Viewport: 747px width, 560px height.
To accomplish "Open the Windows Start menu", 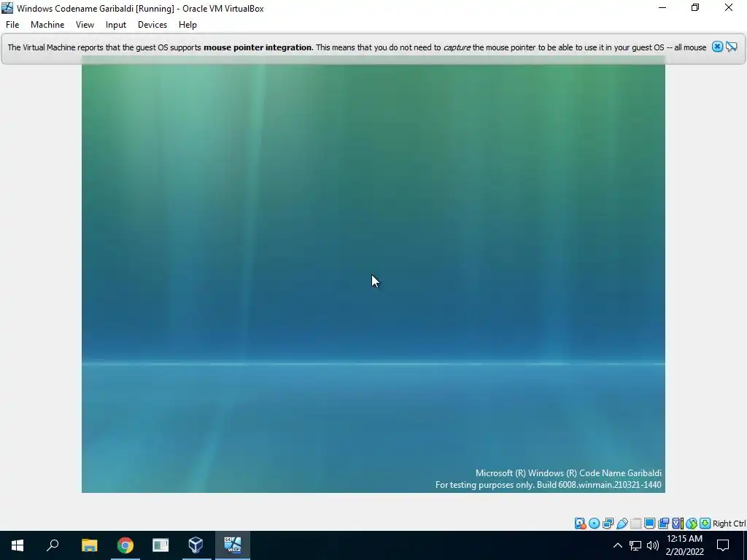I will click(x=18, y=545).
